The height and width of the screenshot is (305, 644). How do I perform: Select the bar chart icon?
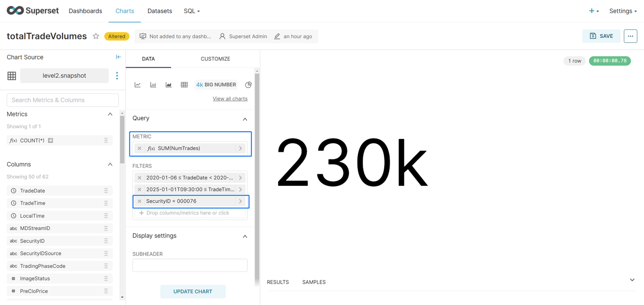point(153,85)
